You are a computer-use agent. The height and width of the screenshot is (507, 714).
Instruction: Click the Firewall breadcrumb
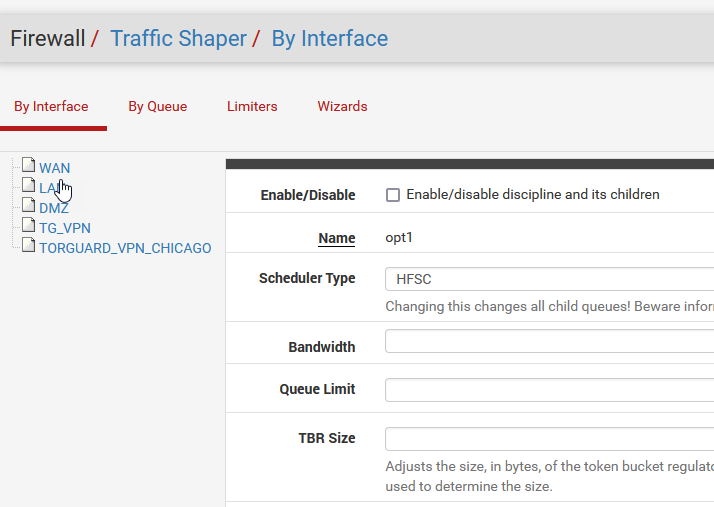pyautogui.click(x=47, y=39)
